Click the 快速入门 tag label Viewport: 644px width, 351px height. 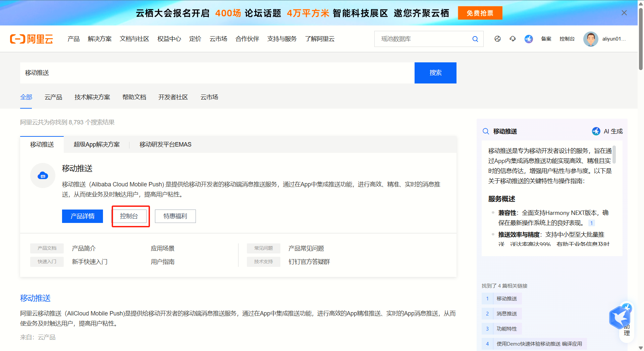47,262
